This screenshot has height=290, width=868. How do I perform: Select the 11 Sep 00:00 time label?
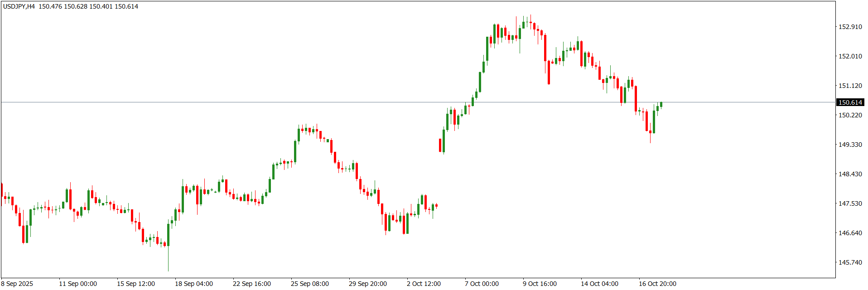pos(78,284)
